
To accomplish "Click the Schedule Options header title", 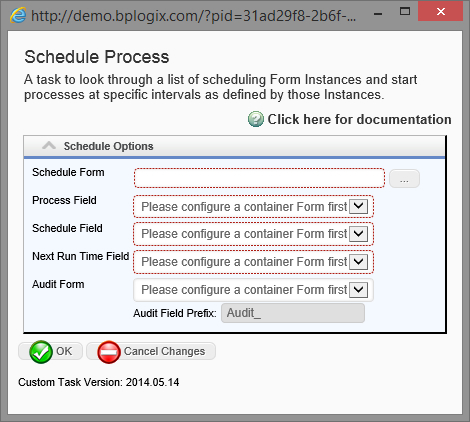I will (x=108, y=146).
